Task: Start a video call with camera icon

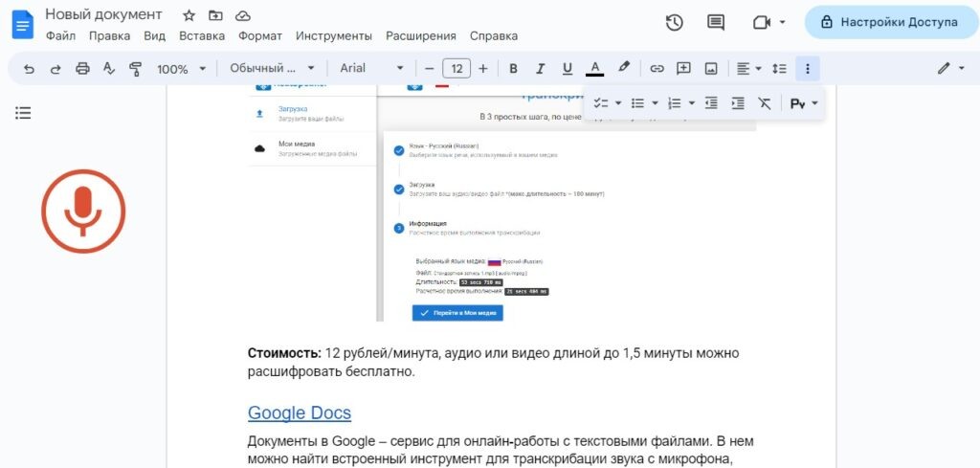Action: click(x=761, y=23)
